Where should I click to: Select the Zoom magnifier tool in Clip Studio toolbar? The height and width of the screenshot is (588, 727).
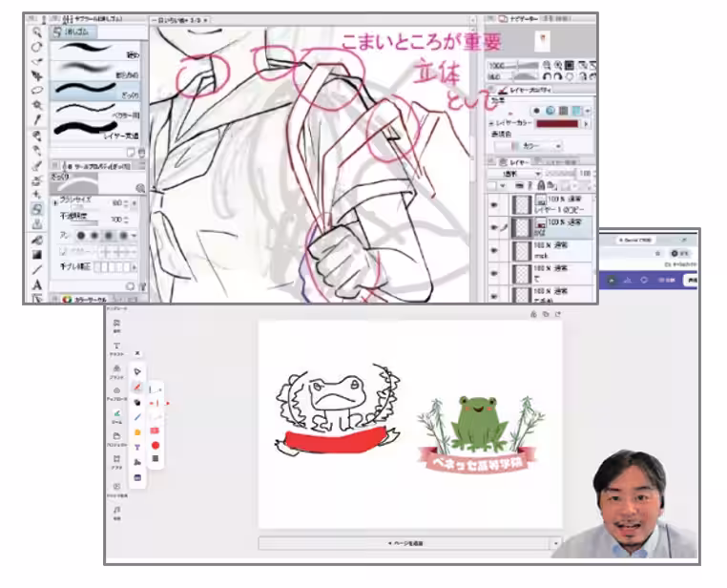tap(37, 32)
